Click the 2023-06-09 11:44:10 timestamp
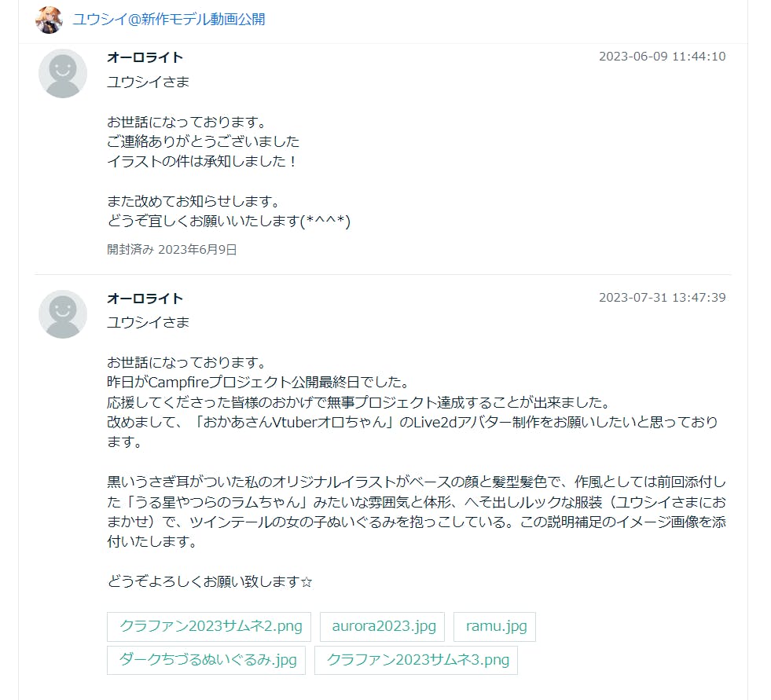The width and height of the screenshot is (771, 700). (662, 57)
